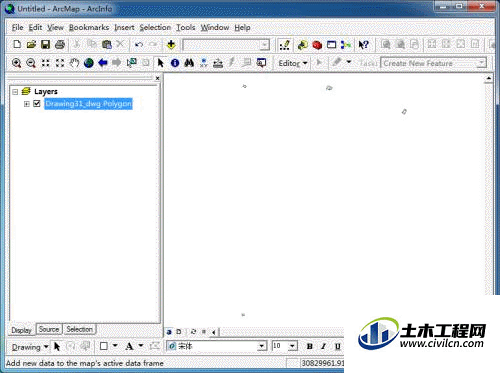The image size is (500, 373).
Task: Open the Editor Toolbar icon
Action: (x=284, y=45)
